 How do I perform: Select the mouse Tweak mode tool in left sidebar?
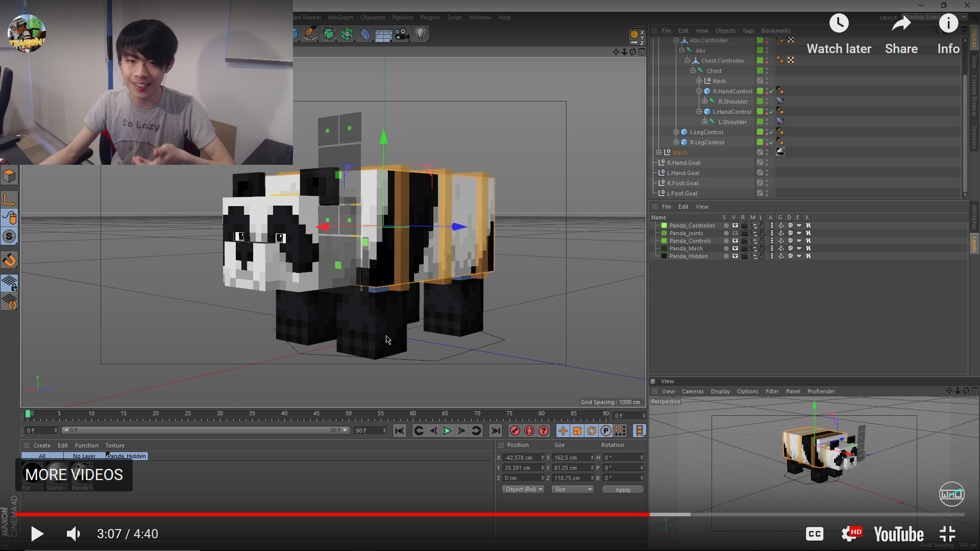tap(9, 218)
